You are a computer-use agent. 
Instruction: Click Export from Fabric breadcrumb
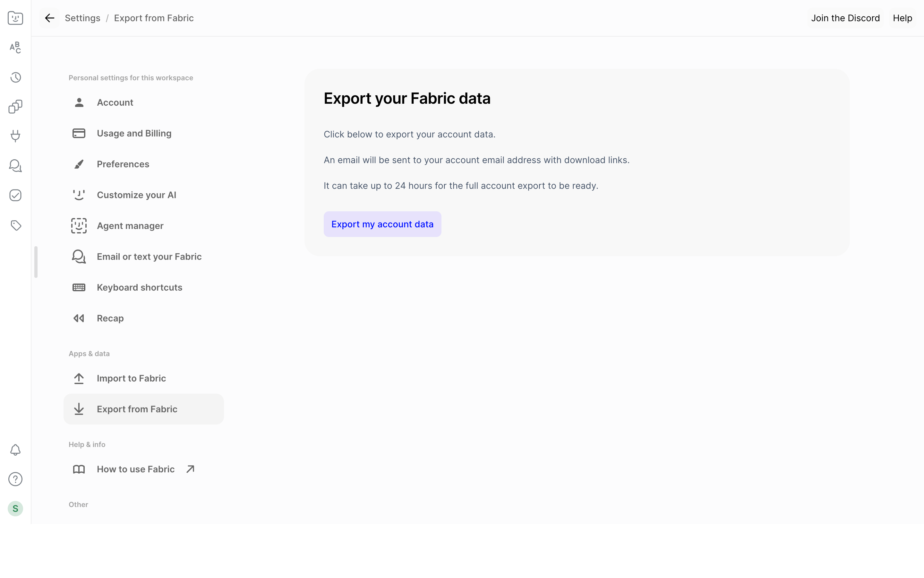tap(154, 18)
